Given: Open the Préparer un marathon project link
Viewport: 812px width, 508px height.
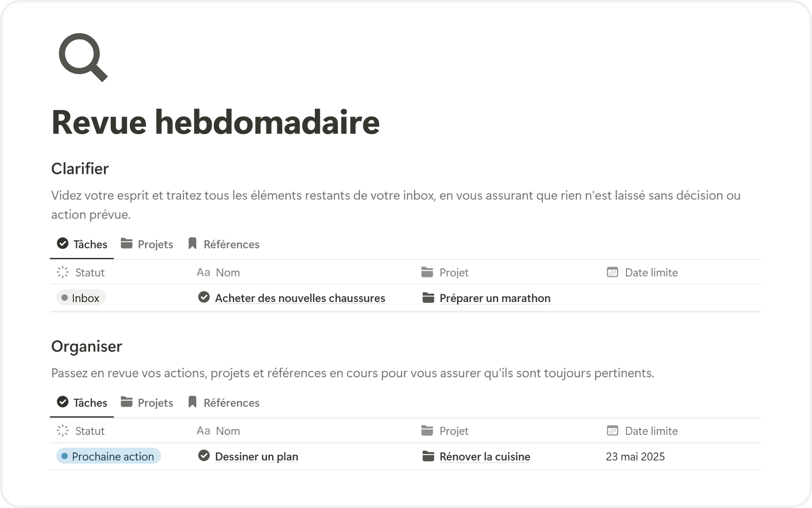Looking at the screenshot, I should click(x=495, y=298).
